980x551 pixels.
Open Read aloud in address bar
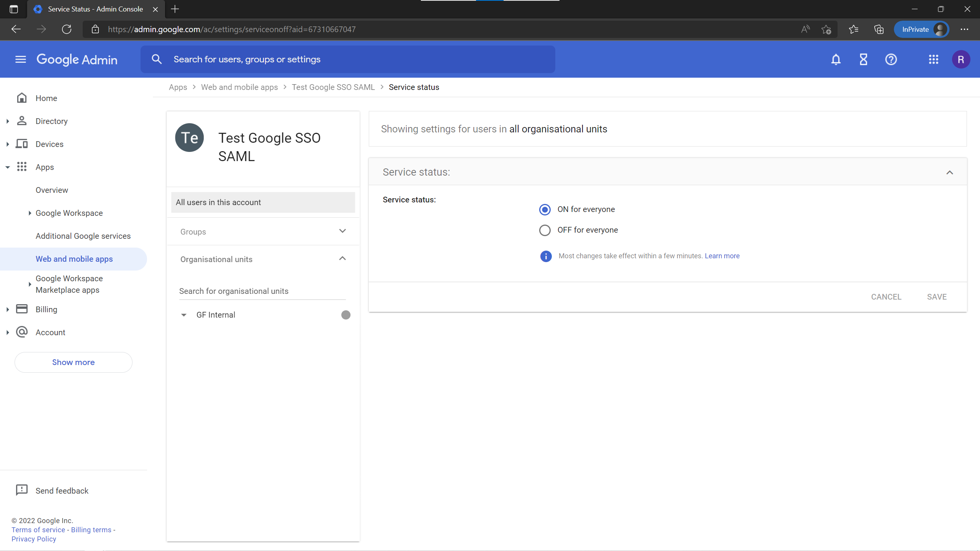click(x=805, y=29)
